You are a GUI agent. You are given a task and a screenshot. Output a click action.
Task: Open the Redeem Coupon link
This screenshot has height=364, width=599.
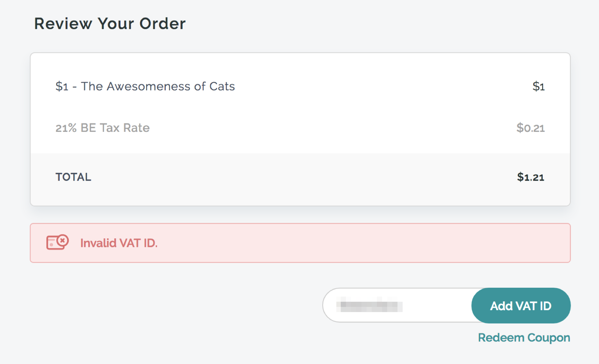(x=524, y=337)
